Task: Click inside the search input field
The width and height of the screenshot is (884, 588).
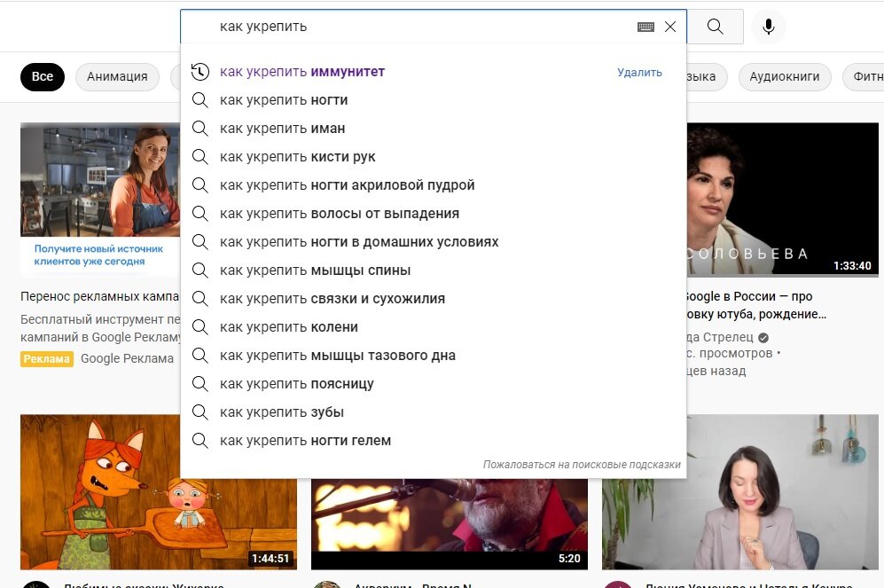Action: coord(399,27)
